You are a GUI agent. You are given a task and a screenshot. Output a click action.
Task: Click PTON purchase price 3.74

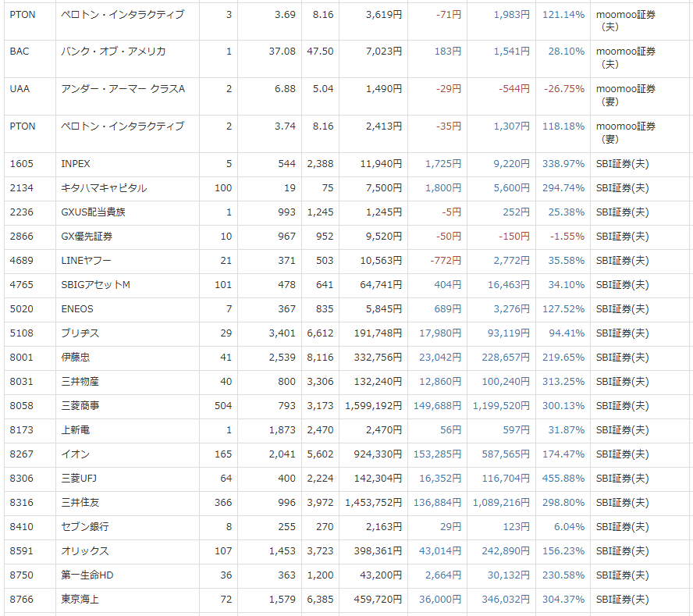pyautogui.click(x=285, y=126)
